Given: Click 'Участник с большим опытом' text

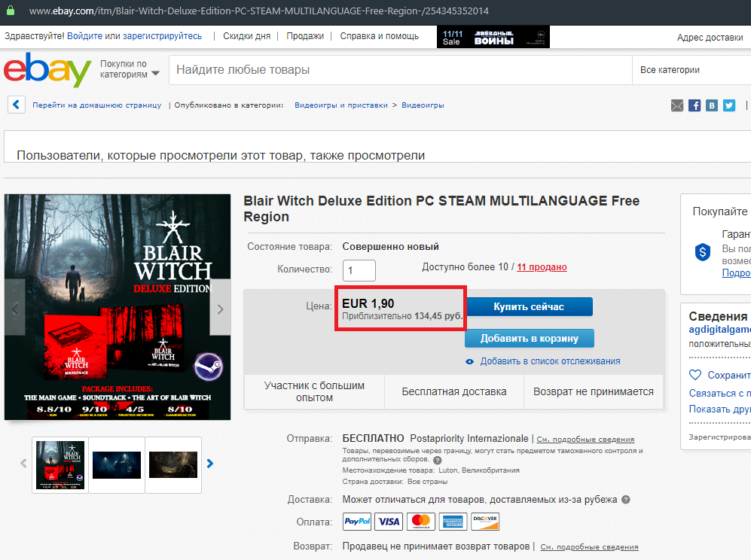Looking at the screenshot, I should tap(314, 391).
